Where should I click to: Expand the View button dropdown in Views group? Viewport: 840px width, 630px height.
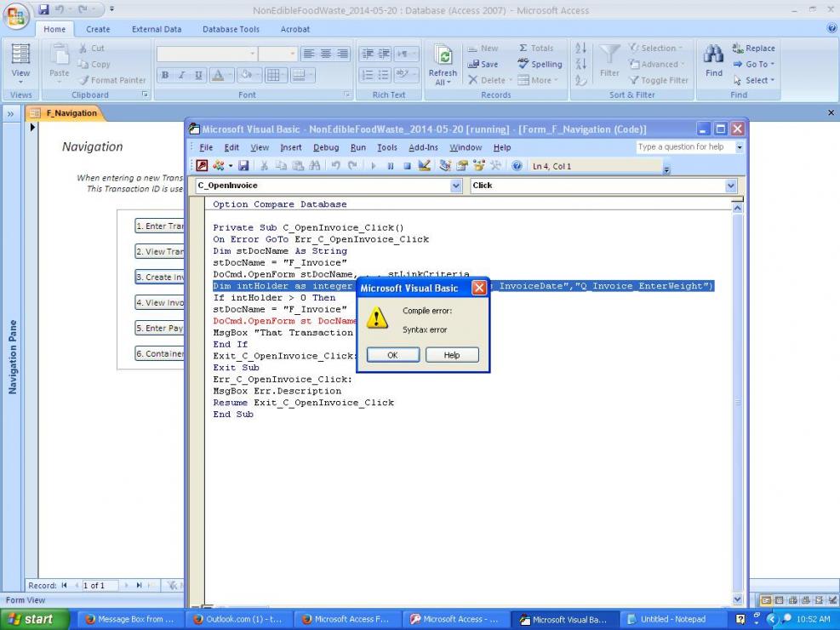coord(20,82)
